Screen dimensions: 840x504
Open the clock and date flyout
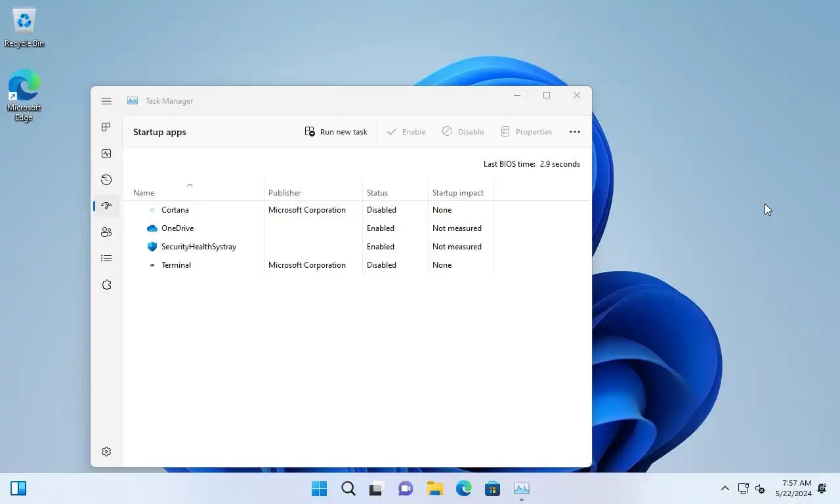point(793,488)
